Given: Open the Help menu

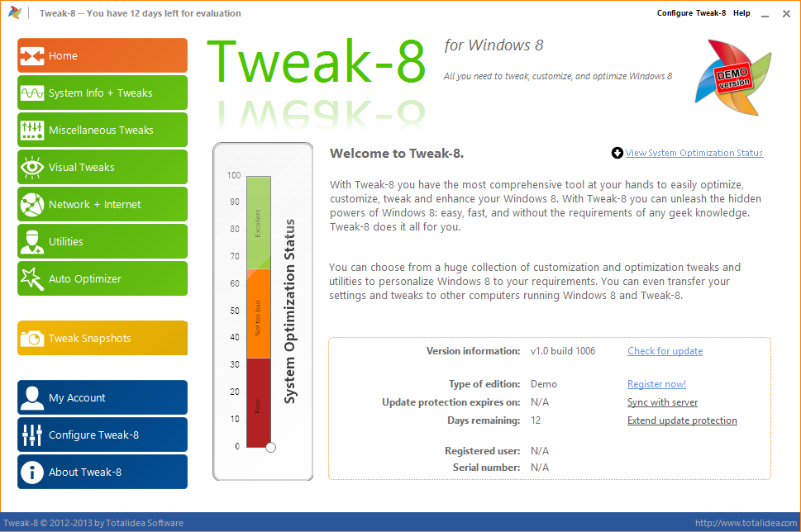Looking at the screenshot, I should (741, 13).
